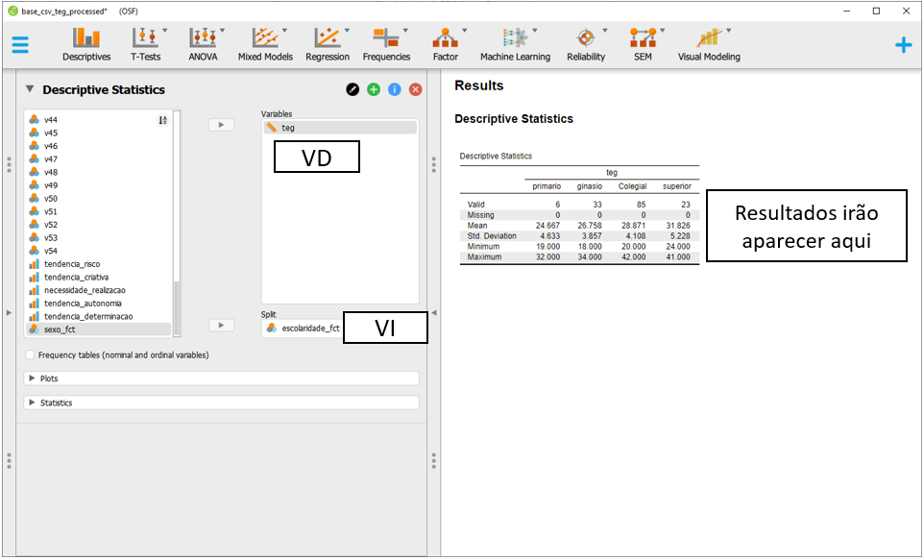Open the main hamburger menu
The height and width of the screenshot is (560, 924).
click(20, 45)
